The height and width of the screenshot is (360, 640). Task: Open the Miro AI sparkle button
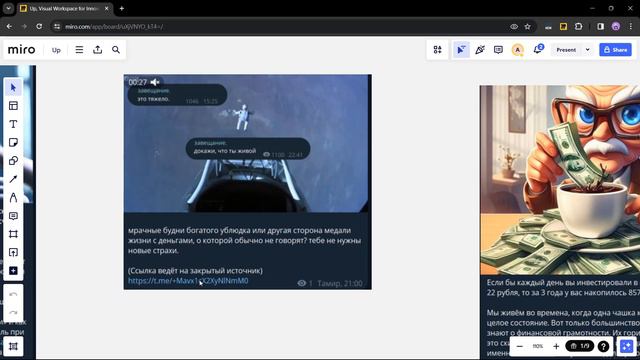point(626,346)
